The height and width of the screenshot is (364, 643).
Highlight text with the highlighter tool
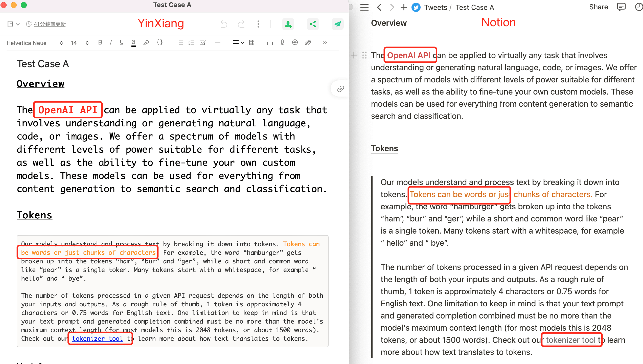[146, 42]
